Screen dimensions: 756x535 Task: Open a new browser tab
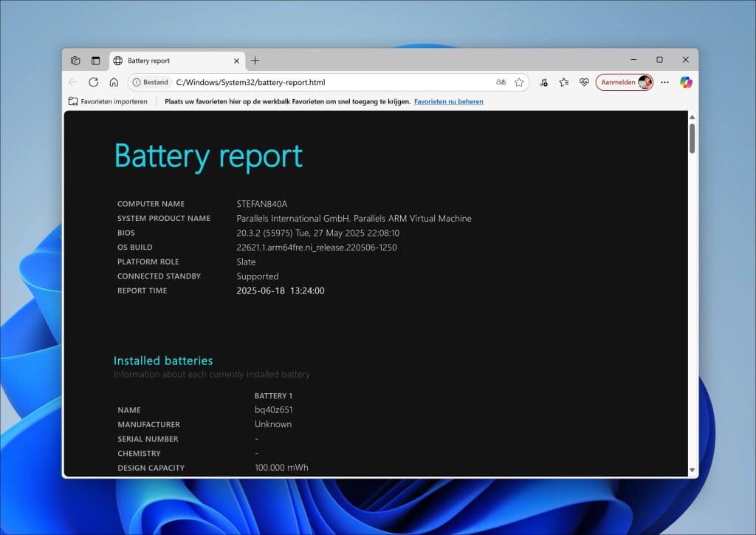coord(255,61)
